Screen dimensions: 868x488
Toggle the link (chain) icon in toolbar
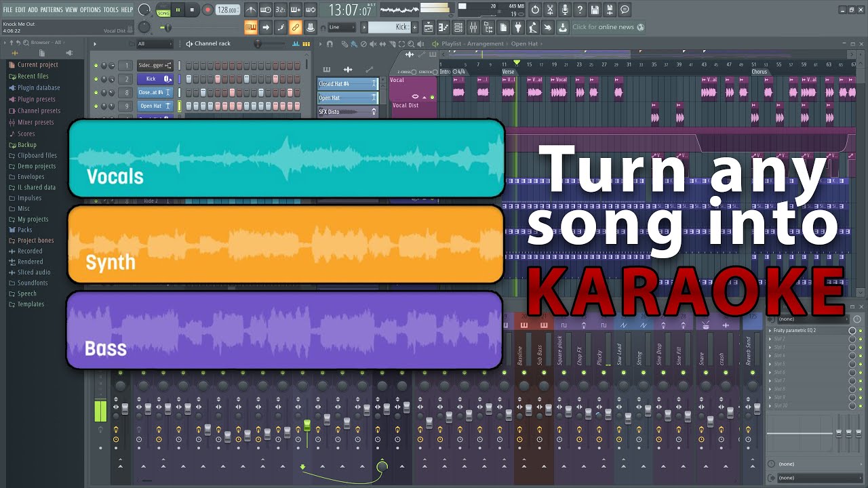pos(295,27)
